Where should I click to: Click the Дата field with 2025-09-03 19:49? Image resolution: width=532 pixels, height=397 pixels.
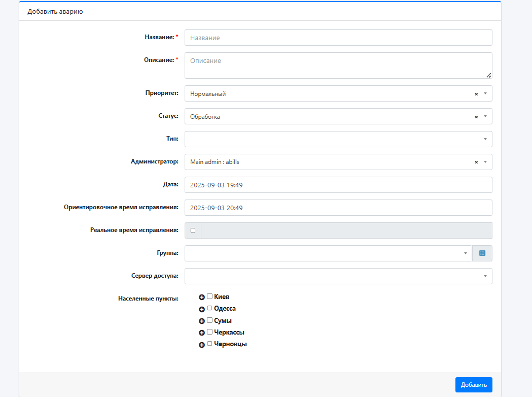coord(338,185)
